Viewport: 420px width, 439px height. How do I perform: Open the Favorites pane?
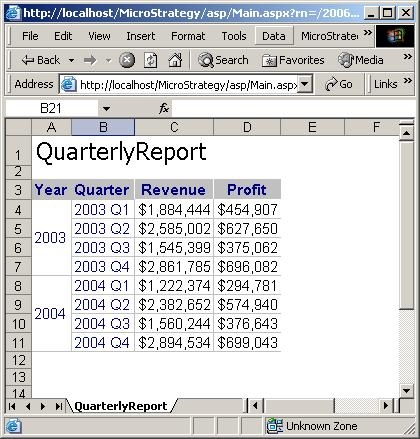click(293, 60)
